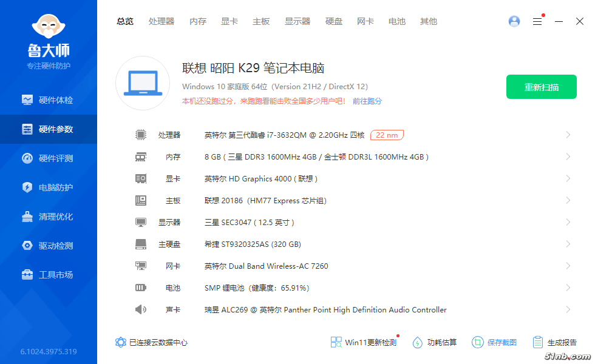
Task: Expand the 主硬盘 main disk row arrow
Action: [568, 244]
